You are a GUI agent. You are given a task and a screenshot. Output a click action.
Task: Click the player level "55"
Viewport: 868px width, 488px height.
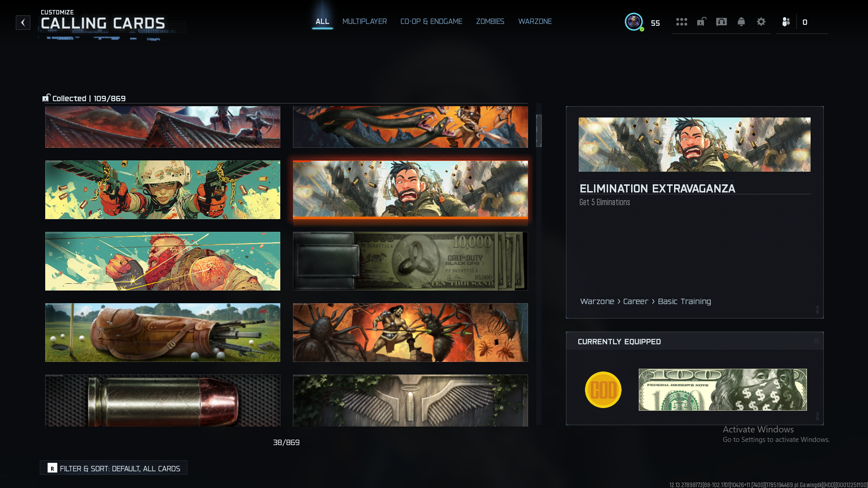tap(656, 23)
